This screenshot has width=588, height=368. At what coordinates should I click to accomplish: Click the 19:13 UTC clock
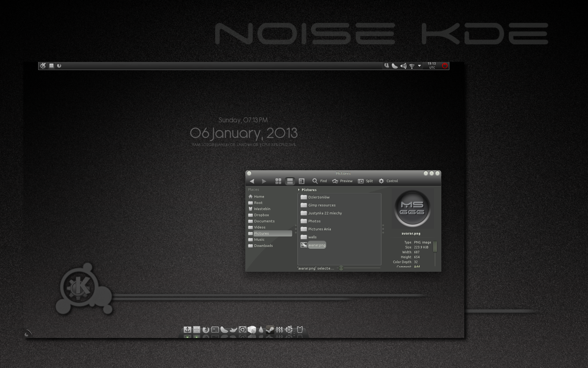(432, 66)
